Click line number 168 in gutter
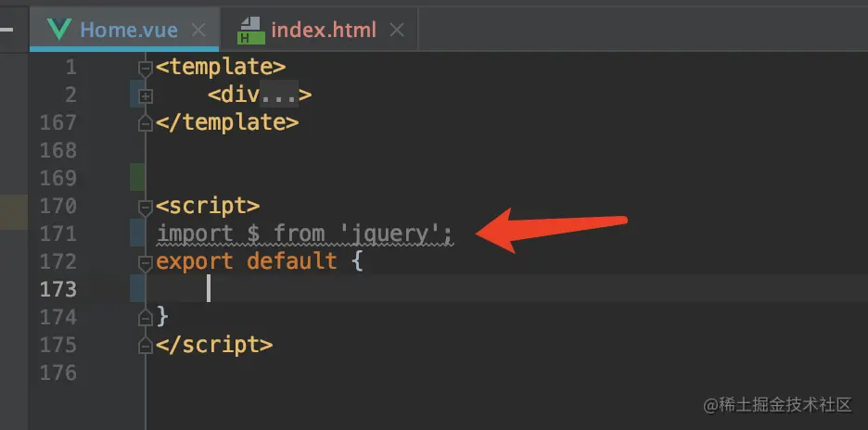 tap(58, 150)
